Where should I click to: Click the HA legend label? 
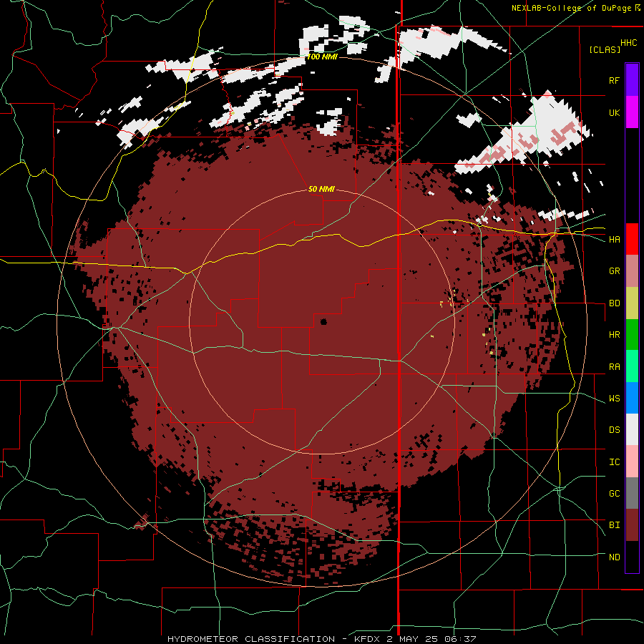point(614,239)
